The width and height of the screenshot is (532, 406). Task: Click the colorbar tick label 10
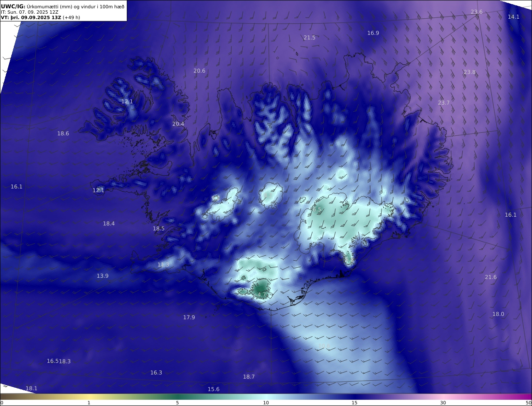[266, 403]
